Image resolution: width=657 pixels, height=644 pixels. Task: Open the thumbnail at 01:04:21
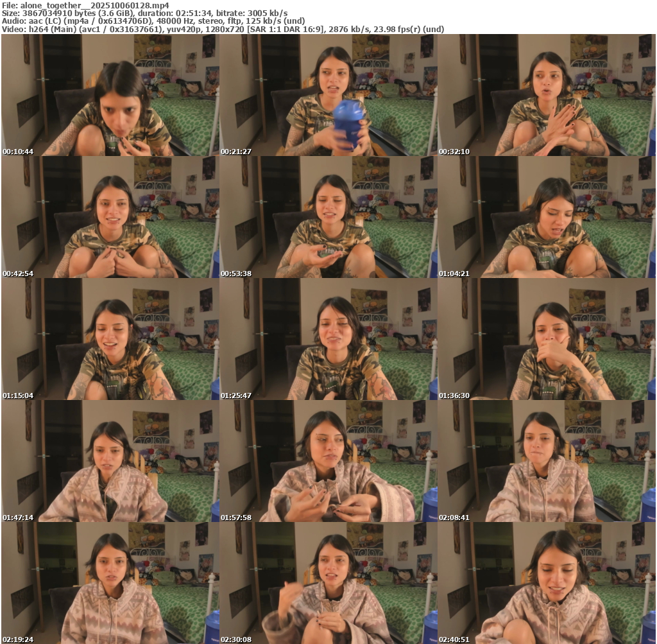[x=546, y=217]
